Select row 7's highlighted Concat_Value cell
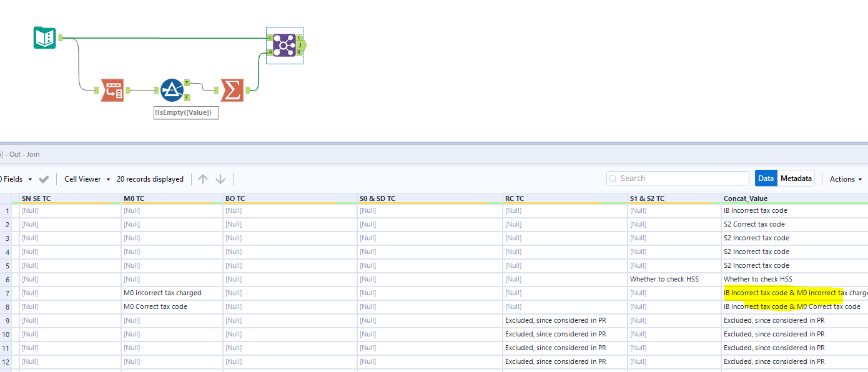The height and width of the screenshot is (372, 868). coord(790,293)
